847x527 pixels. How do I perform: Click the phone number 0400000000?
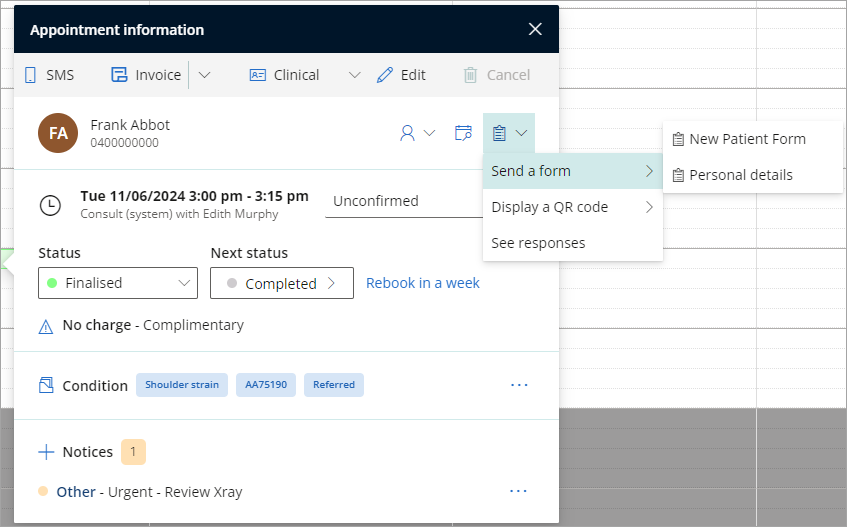point(124,143)
